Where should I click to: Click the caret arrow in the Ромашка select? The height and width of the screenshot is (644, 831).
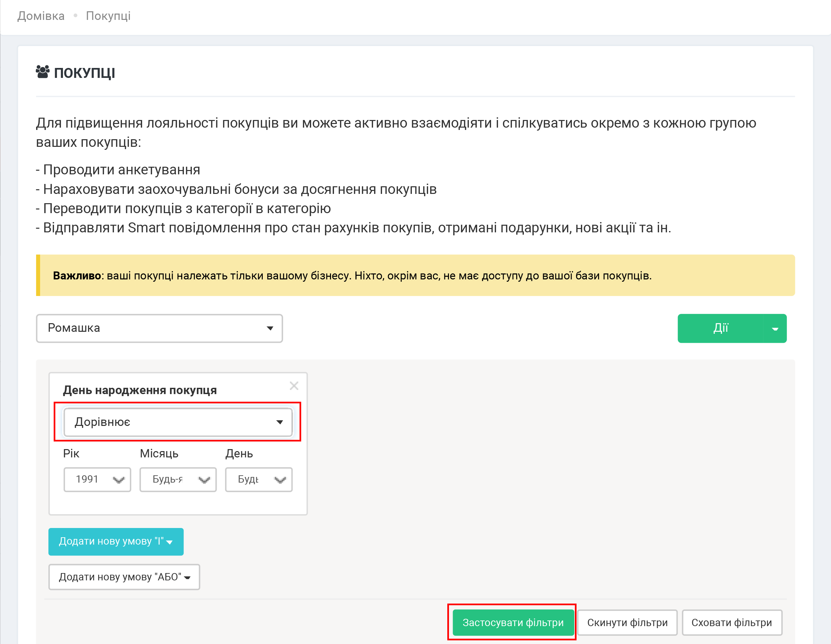coord(270,328)
